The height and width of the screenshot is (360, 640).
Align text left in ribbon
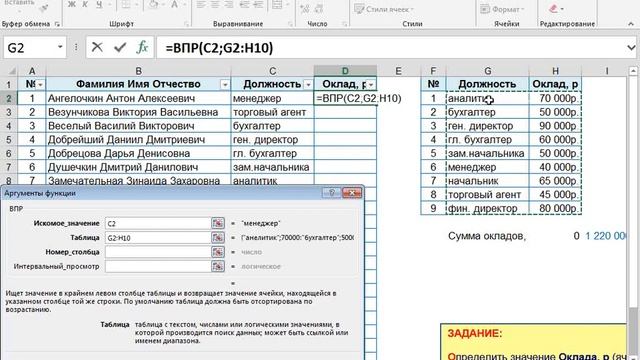[201, 4]
